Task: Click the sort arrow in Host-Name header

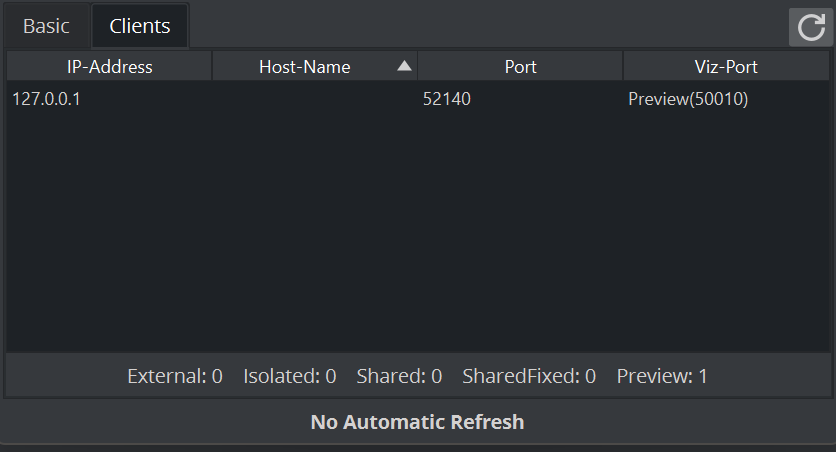Action: 404,67
